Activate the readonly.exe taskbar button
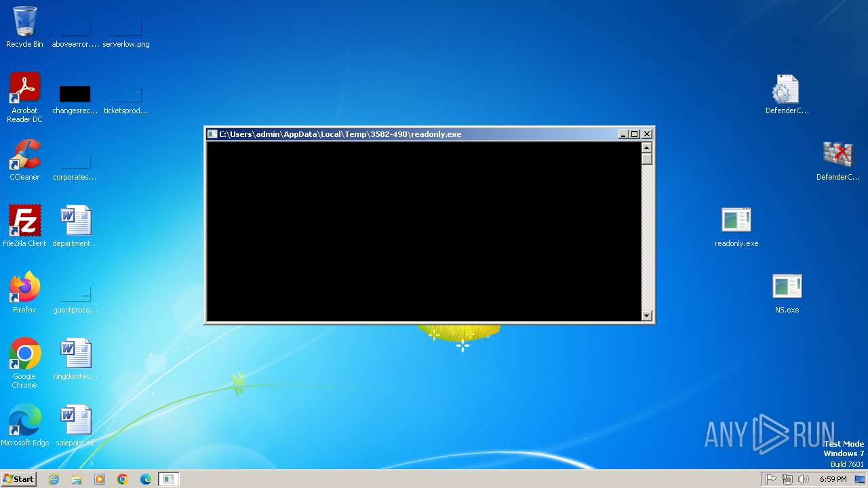 tap(168, 479)
